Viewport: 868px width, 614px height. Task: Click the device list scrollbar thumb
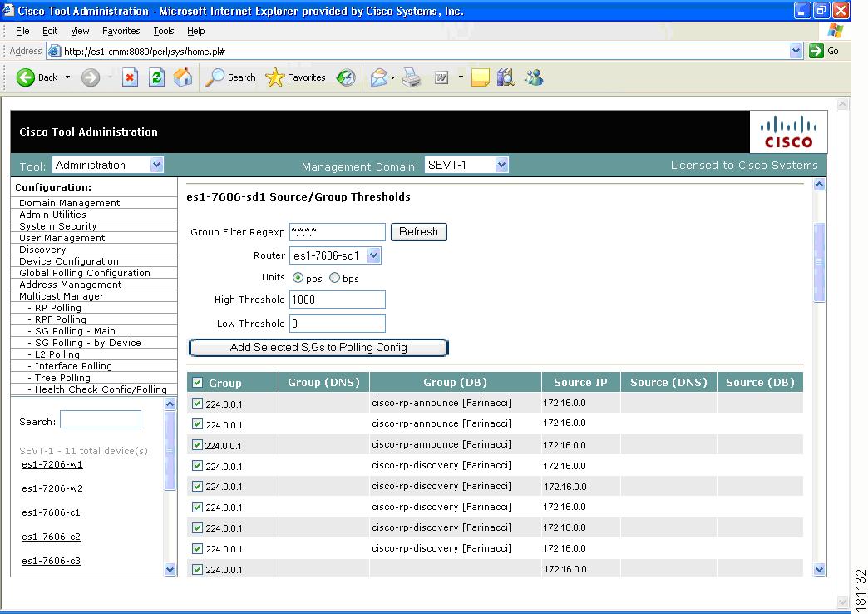point(170,451)
